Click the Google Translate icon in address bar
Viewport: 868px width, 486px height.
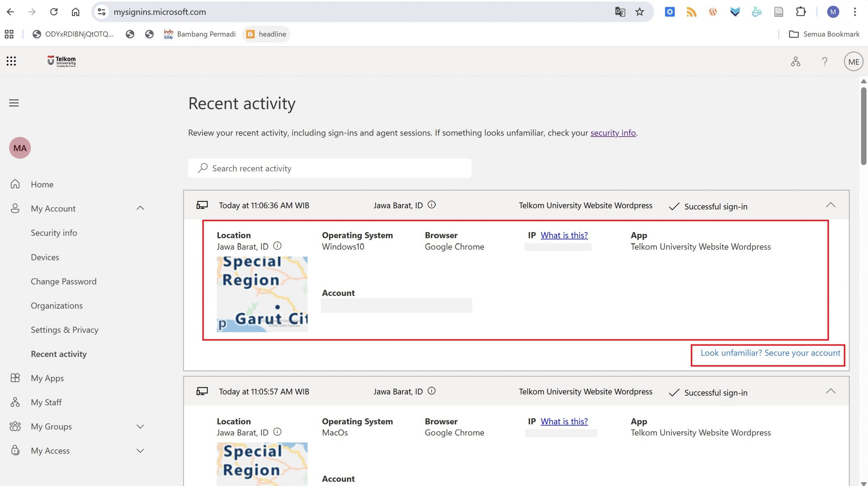click(x=620, y=12)
